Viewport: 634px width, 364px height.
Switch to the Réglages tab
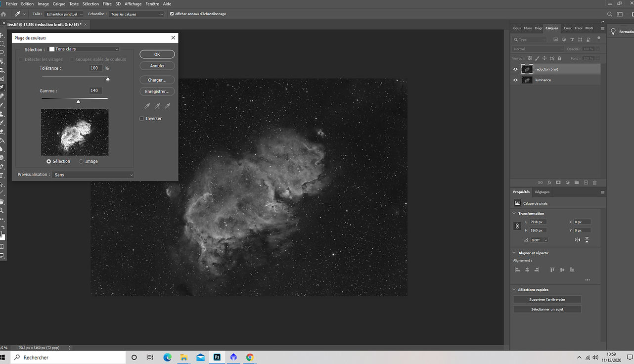point(542,192)
